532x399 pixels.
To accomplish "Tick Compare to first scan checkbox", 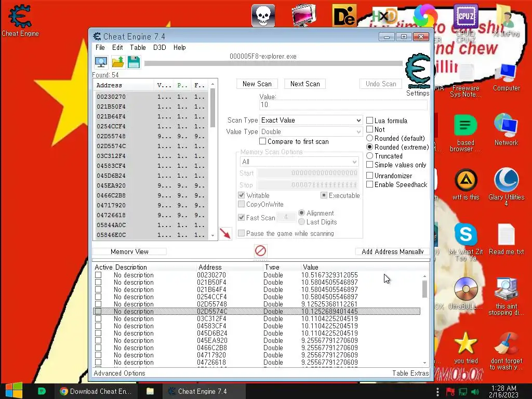I will (x=262, y=141).
